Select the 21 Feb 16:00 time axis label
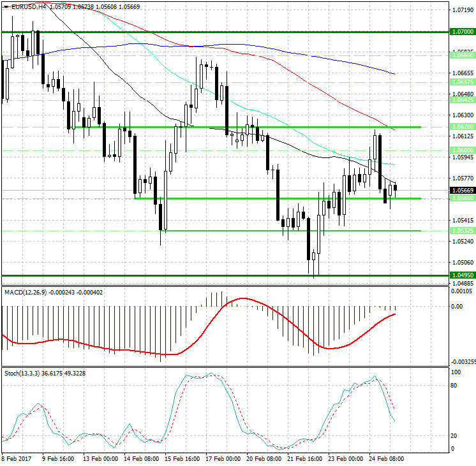Screen dimensions: 476x466 [304, 458]
